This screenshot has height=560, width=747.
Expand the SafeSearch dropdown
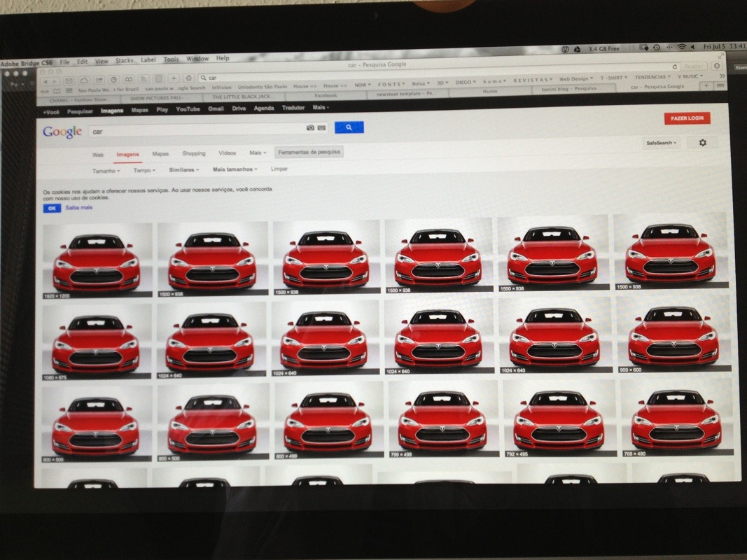(x=662, y=143)
